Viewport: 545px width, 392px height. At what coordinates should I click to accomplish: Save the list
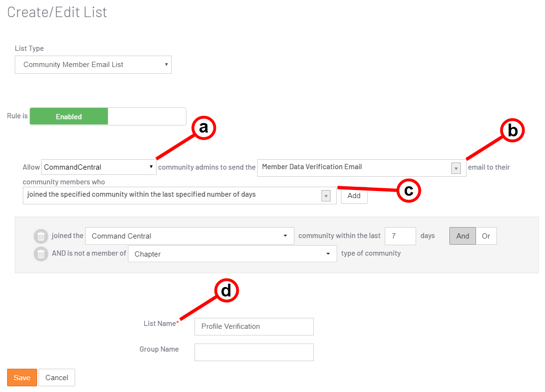click(x=22, y=377)
